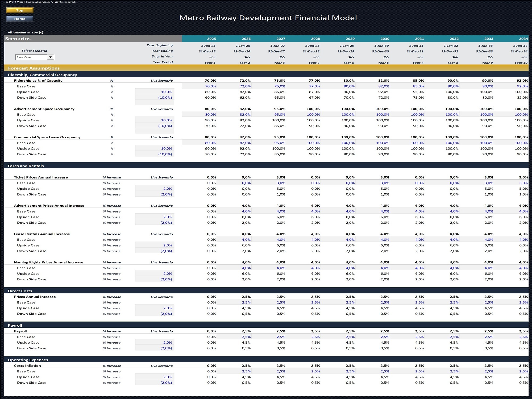Select Payroll Base Case 2029 value 2,5%

(338, 337)
